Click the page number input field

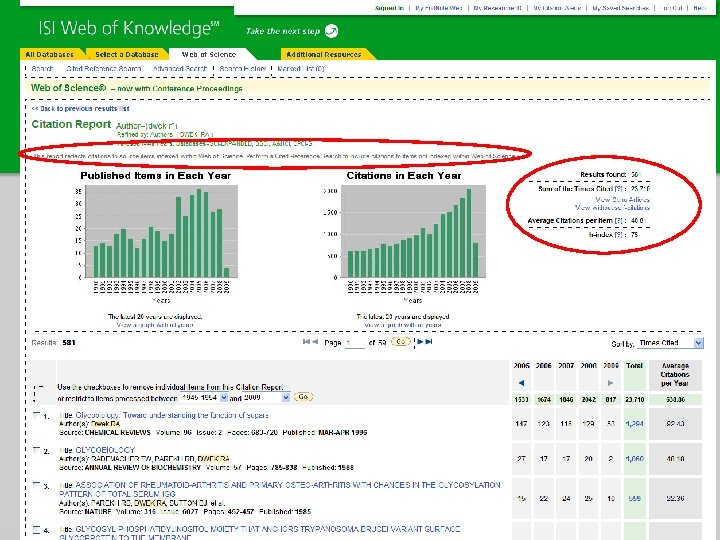[x=354, y=343]
